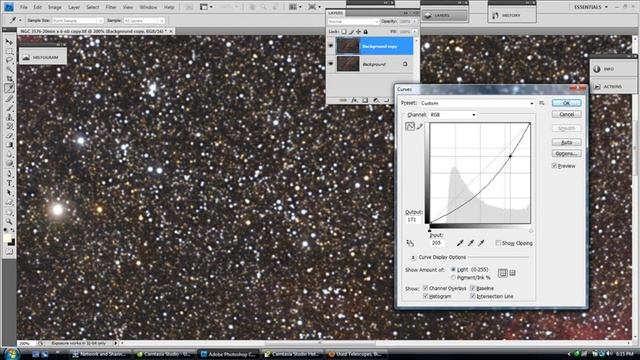Select the Dodge tool

coord(9,163)
